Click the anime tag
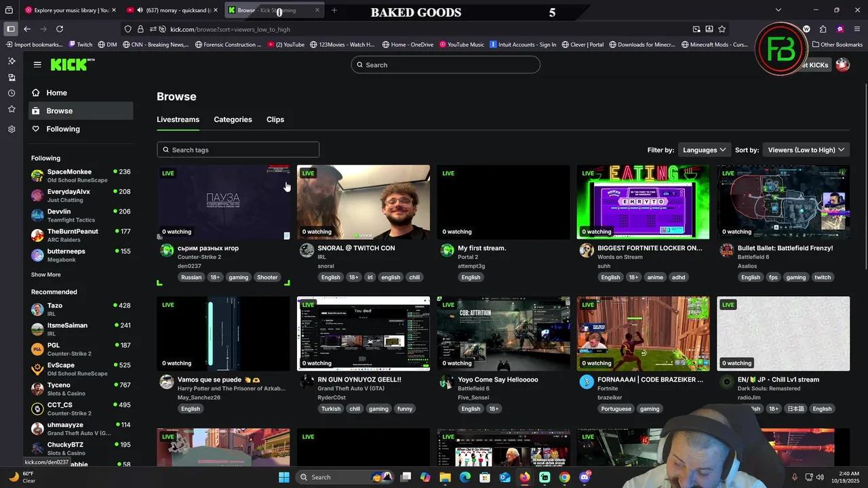This screenshot has width=868, height=488. tap(655, 277)
